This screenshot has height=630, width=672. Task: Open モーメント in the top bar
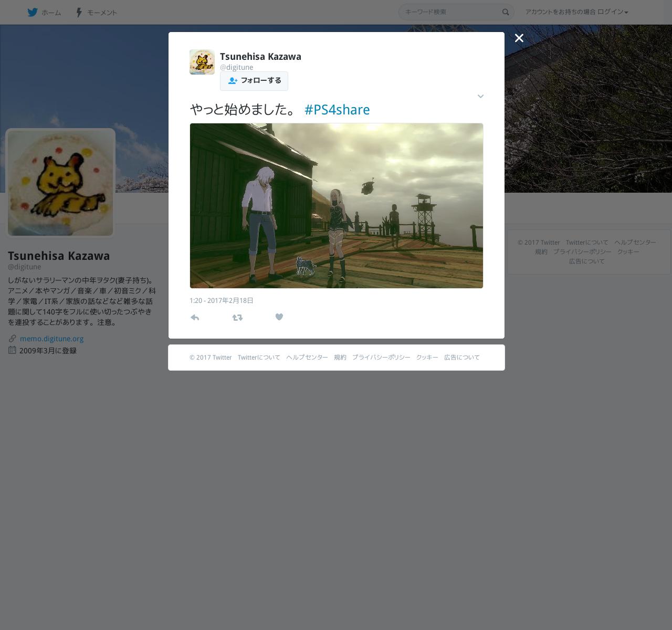coord(102,13)
